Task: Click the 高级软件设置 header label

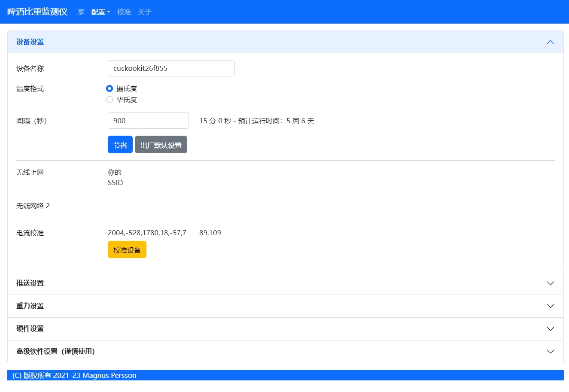Action: tap(55, 352)
